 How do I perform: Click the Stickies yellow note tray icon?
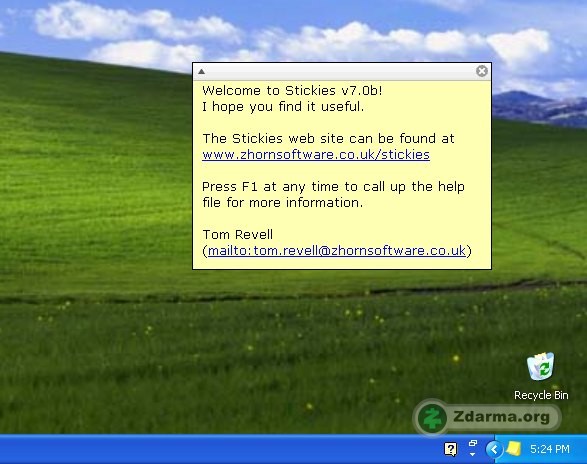(x=514, y=449)
